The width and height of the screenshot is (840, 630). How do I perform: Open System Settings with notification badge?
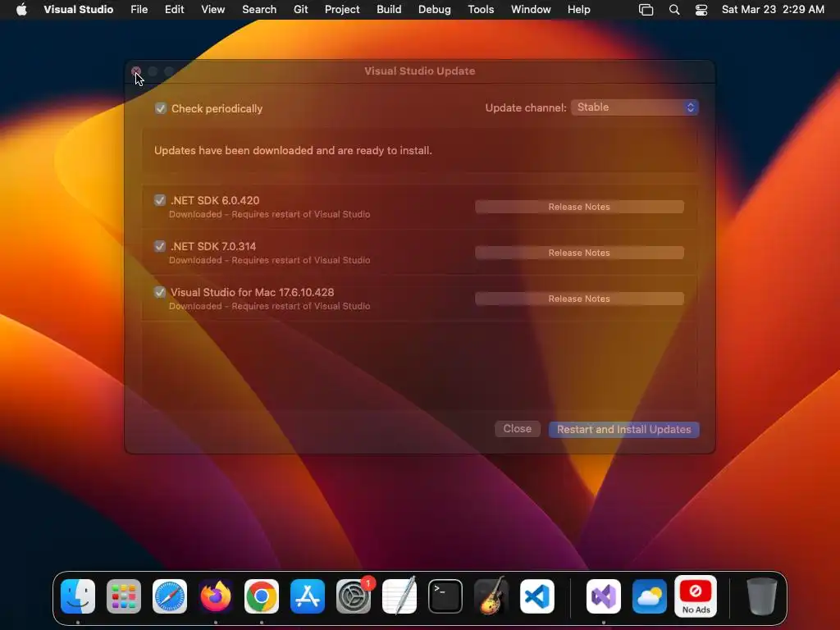[354, 596]
